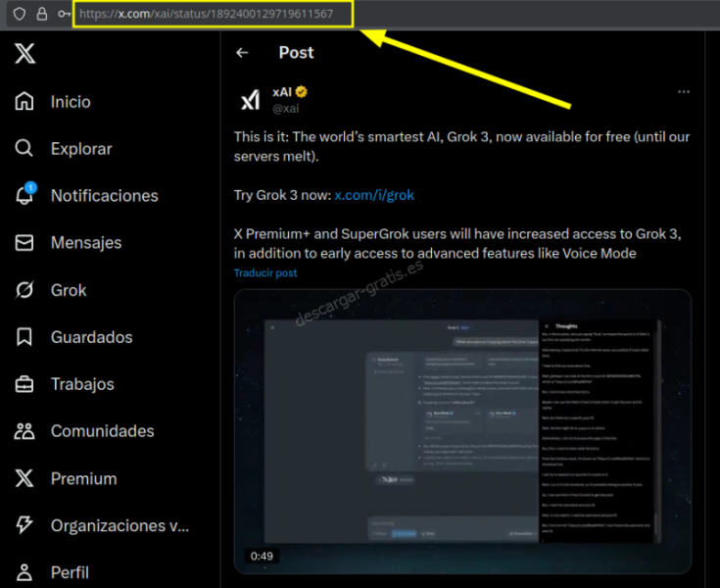The width and height of the screenshot is (720, 588).
Task: Click the Traducir post link
Action: pos(265,272)
